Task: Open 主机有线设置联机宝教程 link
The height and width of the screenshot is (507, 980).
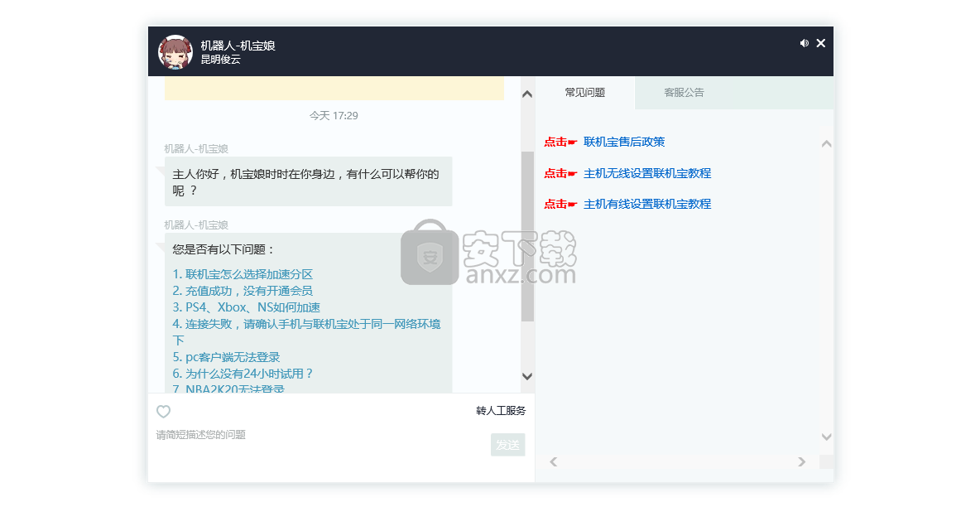Action: coord(647,204)
